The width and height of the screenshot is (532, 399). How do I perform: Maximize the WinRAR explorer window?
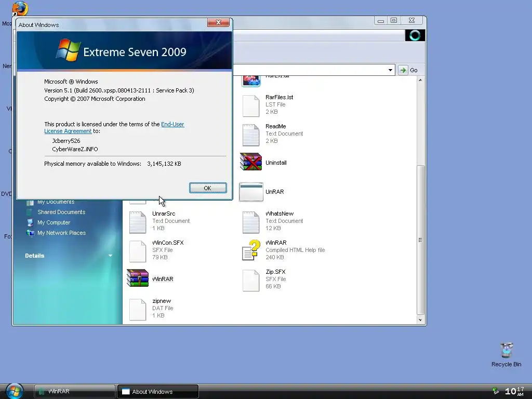click(x=394, y=21)
